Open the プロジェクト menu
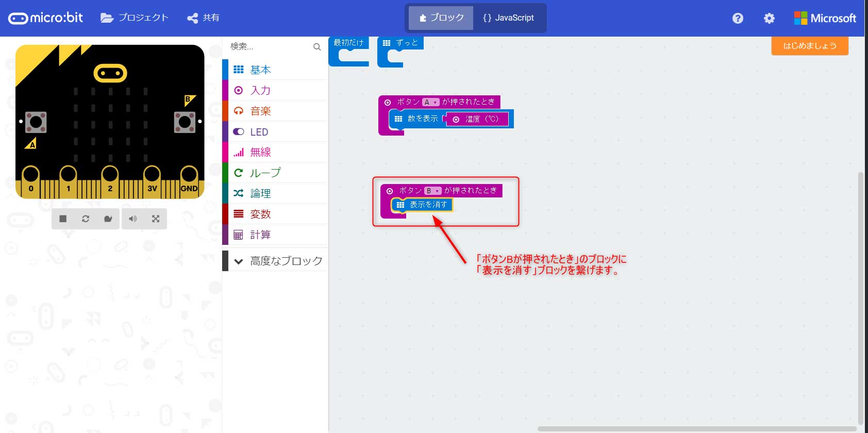Image resolution: width=868 pixels, height=433 pixels. tap(135, 18)
